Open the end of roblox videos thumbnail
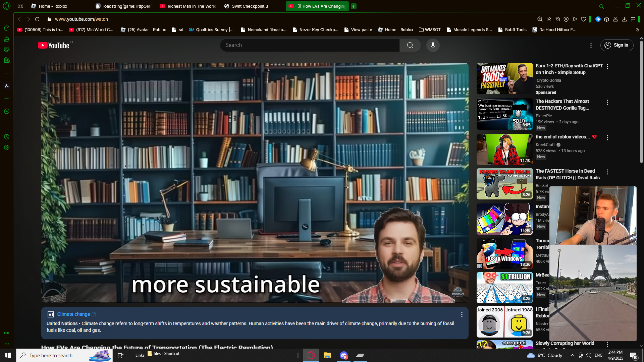Screen dimensions: 644x362 coord(504,149)
